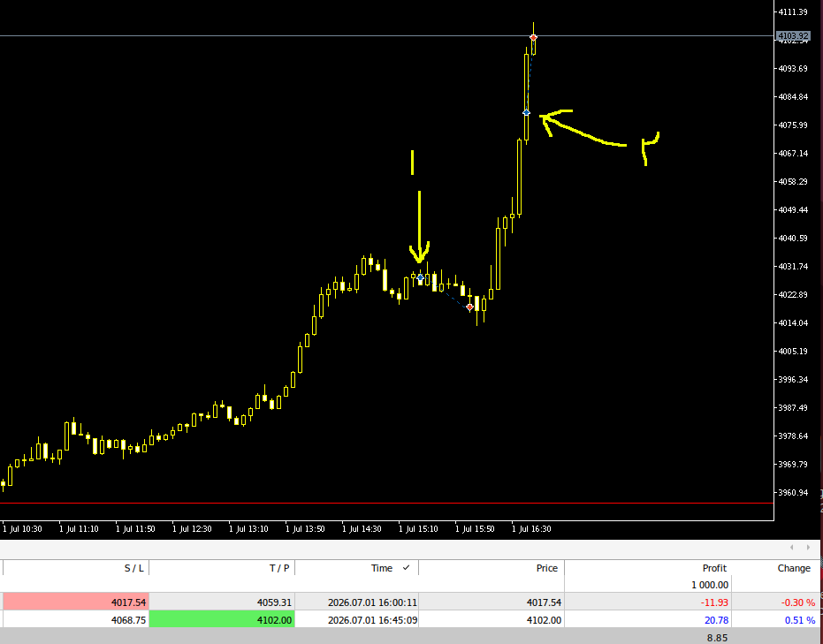Click the 1 Jul 16:30 time label

pyautogui.click(x=531, y=528)
